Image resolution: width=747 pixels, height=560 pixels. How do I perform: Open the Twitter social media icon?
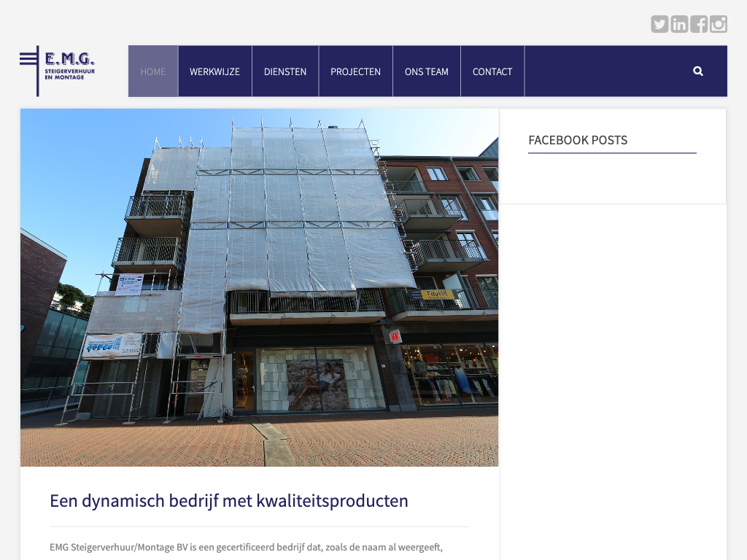click(x=659, y=24)
